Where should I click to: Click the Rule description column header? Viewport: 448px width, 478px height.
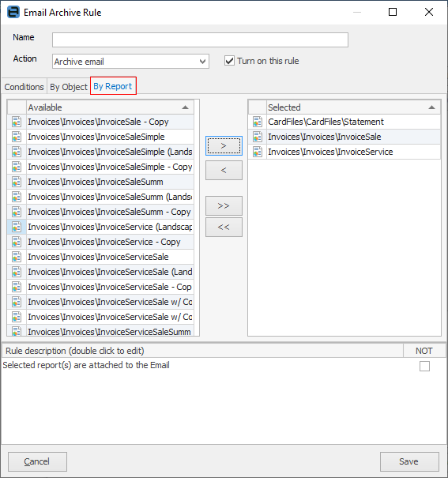tap(202, 351)
